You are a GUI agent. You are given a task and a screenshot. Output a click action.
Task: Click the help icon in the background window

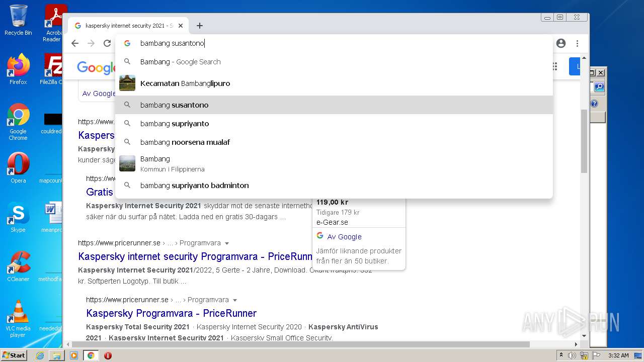[x=594, y=104]
